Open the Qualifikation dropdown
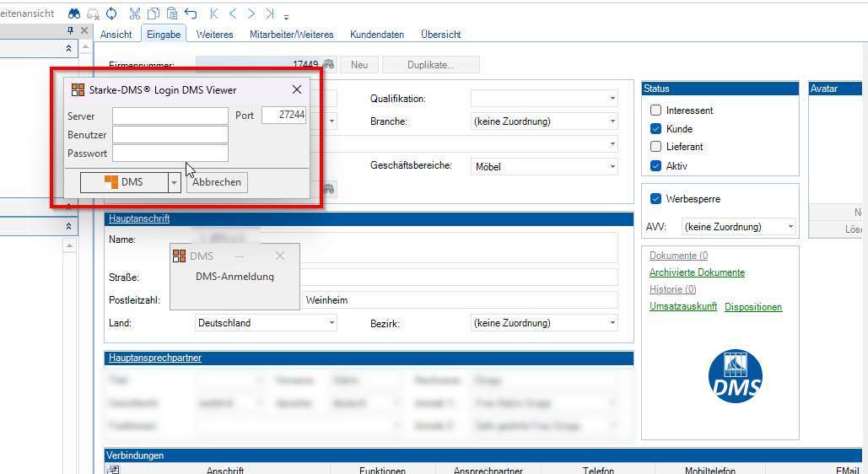The width and height of the screenshot is (868, 474). [x=612, y=99]
